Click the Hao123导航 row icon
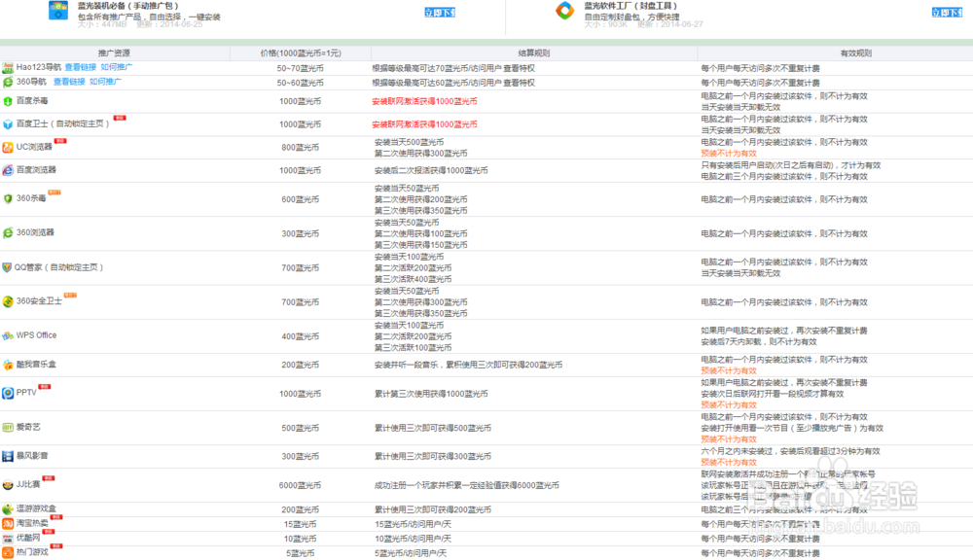The width and height of the screenshot is (973, 560). pos(8,68)
